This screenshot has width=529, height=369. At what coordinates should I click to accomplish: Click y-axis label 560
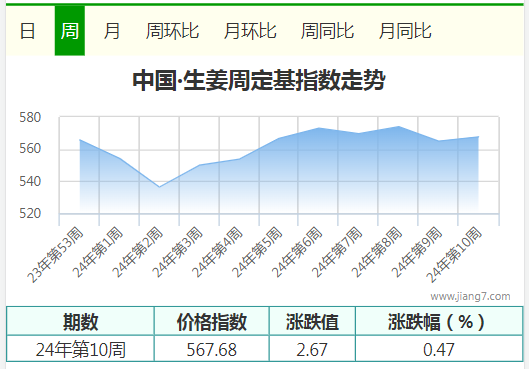(30, 148)
